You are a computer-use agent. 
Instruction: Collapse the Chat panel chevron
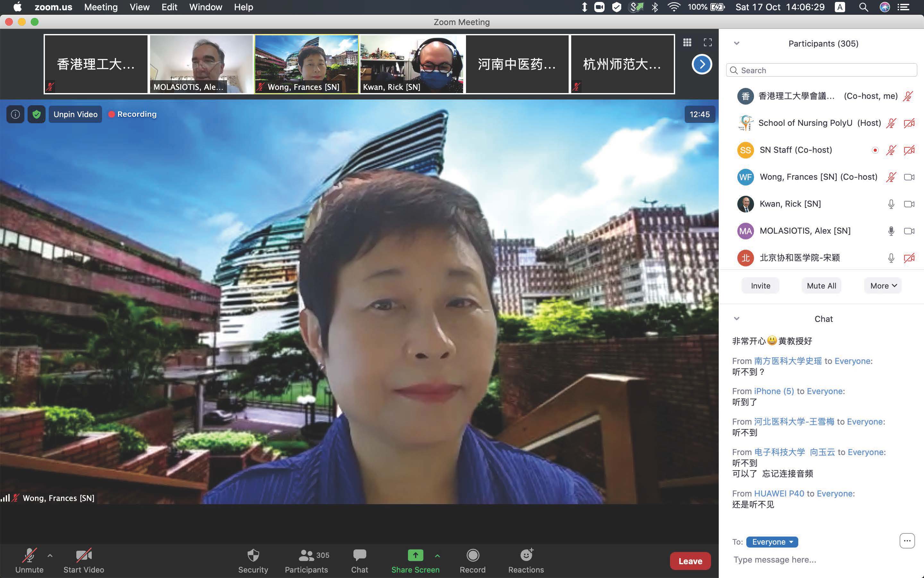tap(736, 318)
